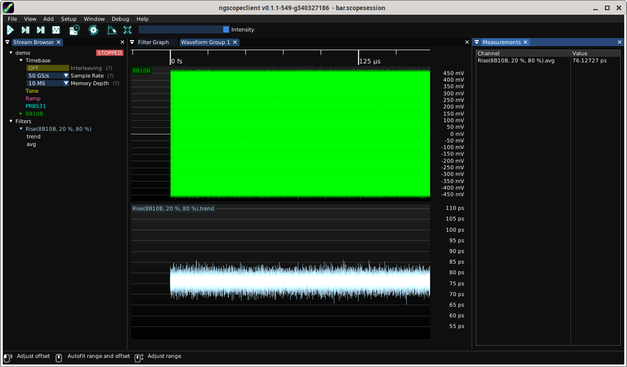Click the stop acquisition toolbar icon
Viewport: 627px width, 367px height.
point(56,30)
